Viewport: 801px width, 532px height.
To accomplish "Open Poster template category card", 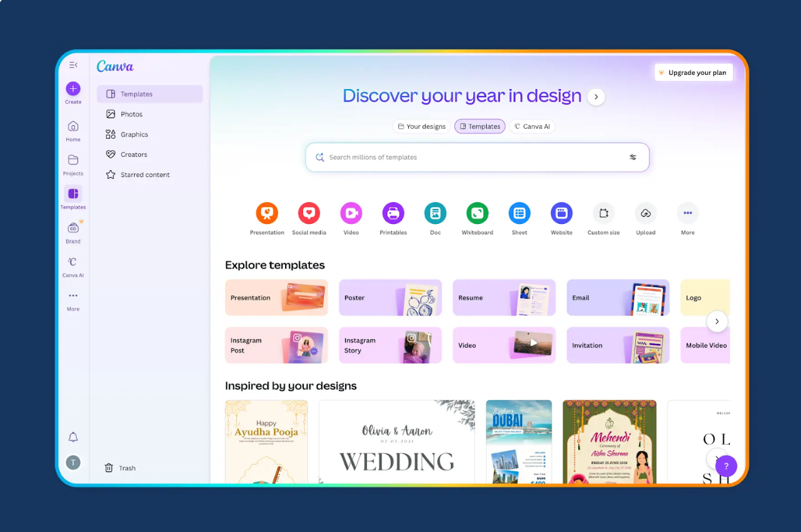I will [390, 298].
